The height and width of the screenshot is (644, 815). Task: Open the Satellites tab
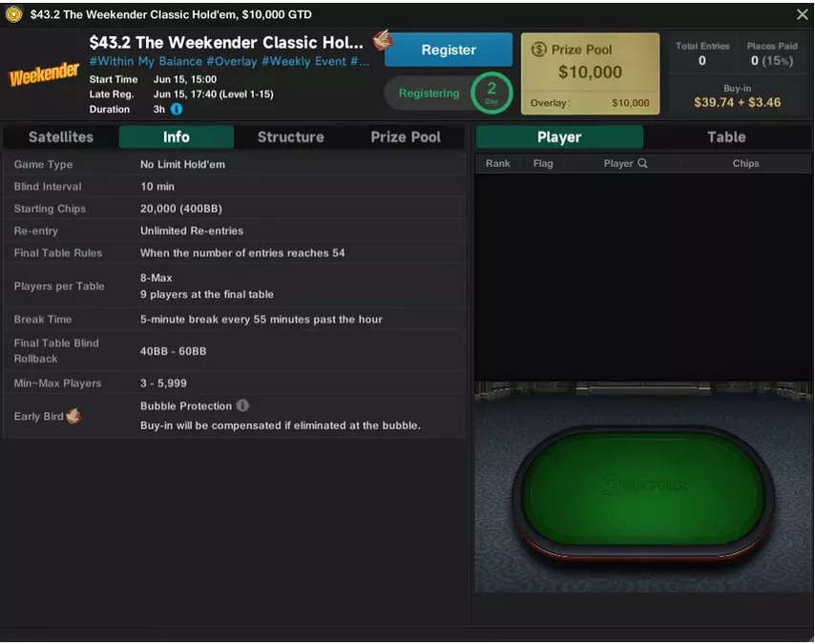pyautogui.click(x=61, y=136)
